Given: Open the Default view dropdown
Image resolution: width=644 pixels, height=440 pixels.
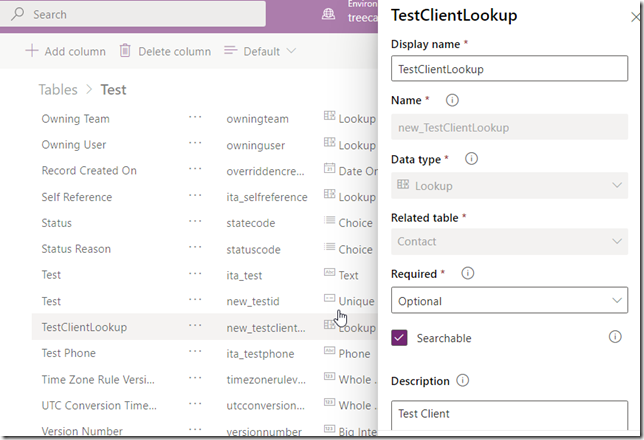Looking at the screenshot, I should point(260,51).
